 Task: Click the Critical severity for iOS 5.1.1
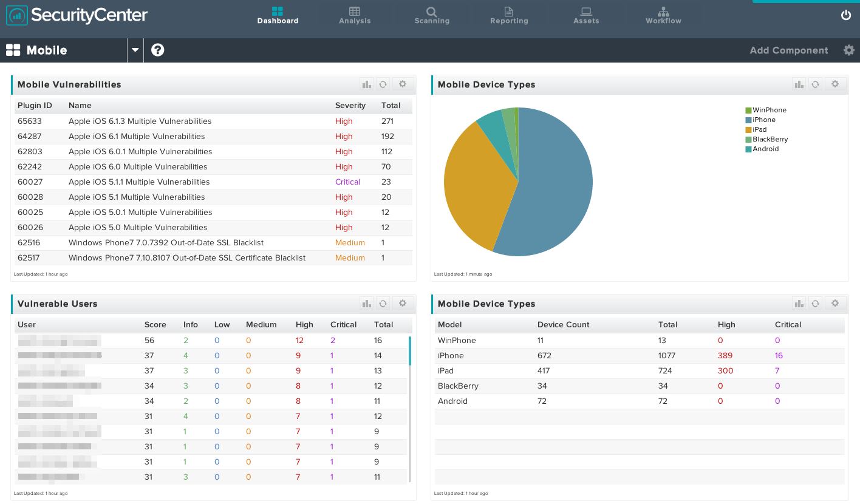click(x=347, y=182)
